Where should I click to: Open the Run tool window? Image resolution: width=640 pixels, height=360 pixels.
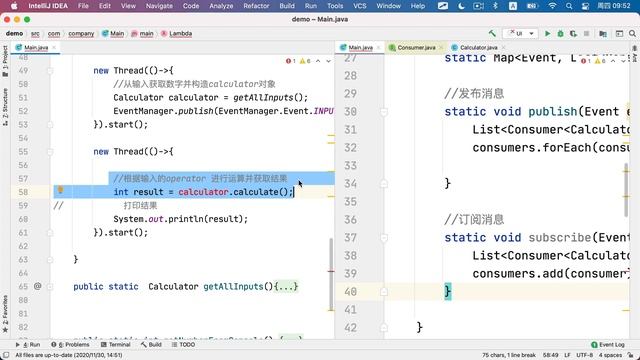coord(28,344)
